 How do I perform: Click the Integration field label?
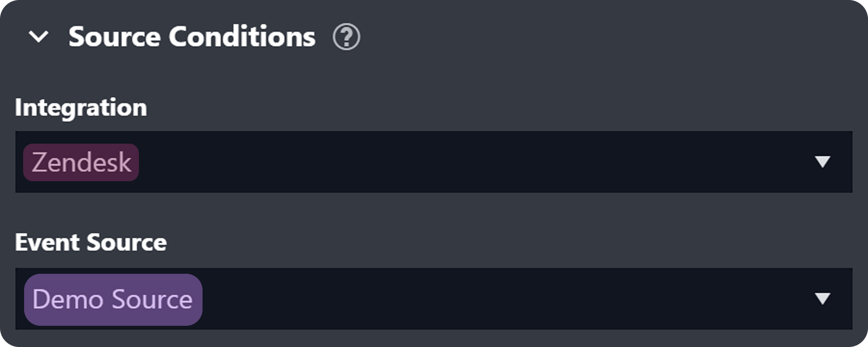[81, 107]
